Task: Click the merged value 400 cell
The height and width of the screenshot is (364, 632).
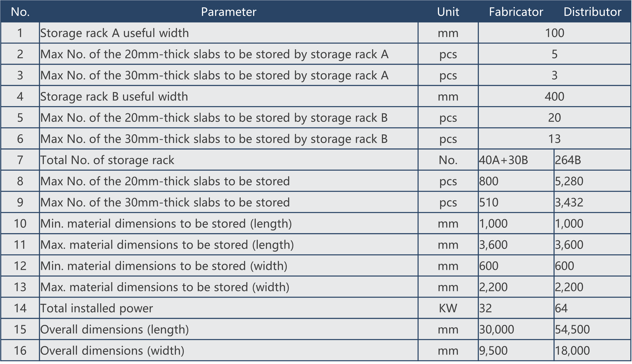Action: (554, 96)
